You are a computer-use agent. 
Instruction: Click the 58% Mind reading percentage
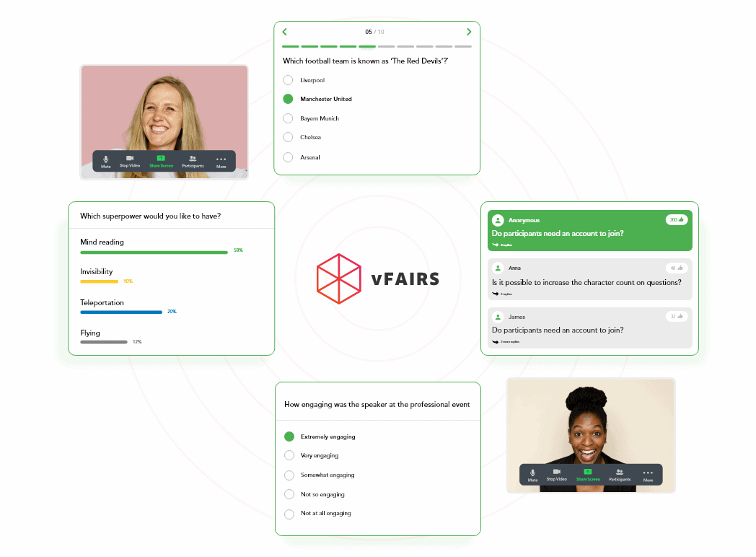pyautogui.click(x=238, y=250)
